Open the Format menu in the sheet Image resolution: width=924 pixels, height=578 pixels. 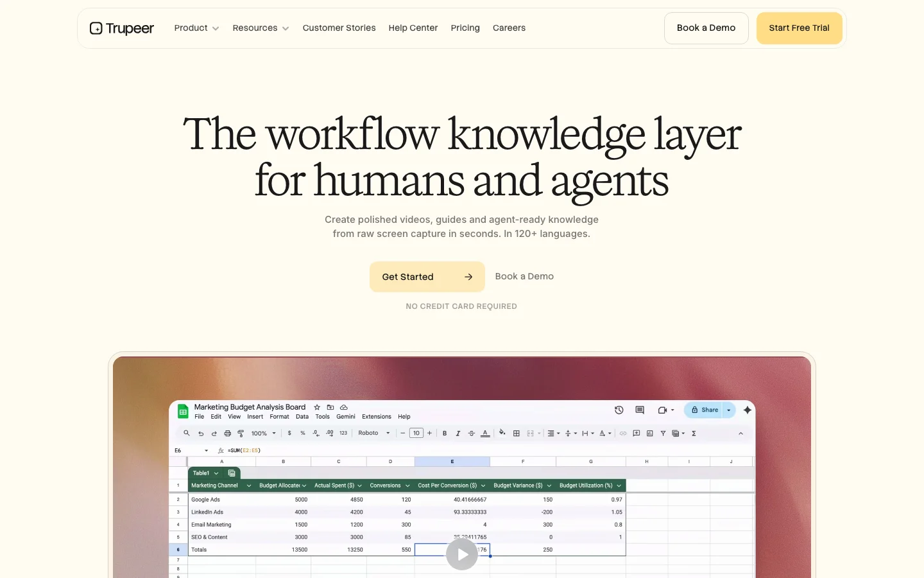pyautogui.click(x=279, y=417)
